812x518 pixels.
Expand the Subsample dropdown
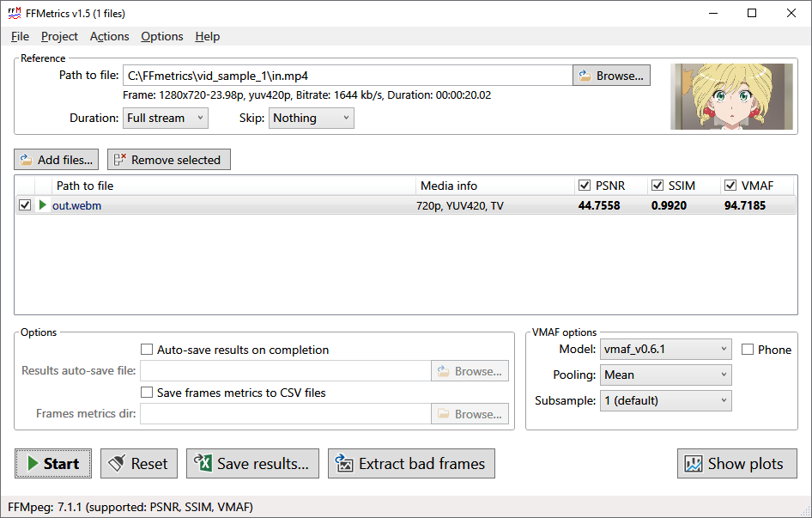pos(665,400)
